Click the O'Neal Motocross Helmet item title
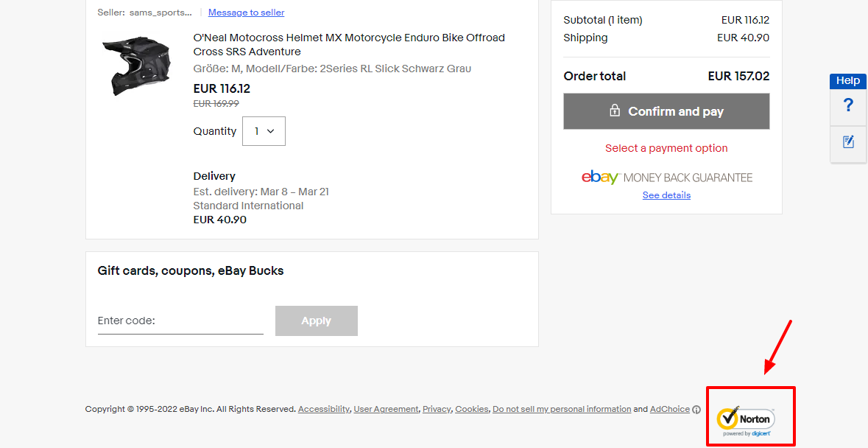 point(349,44)
